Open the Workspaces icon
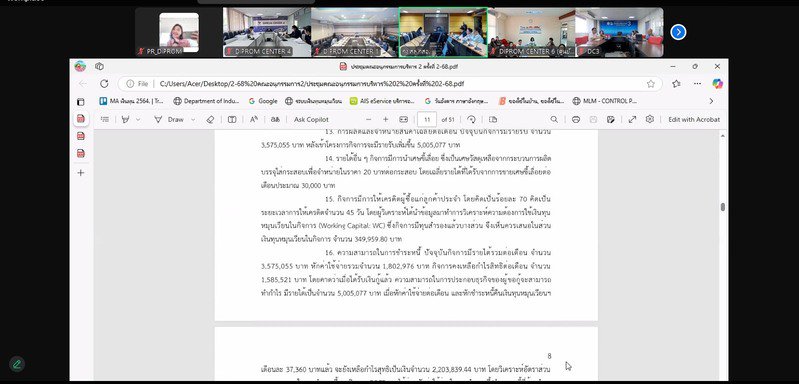 point(99,66)
